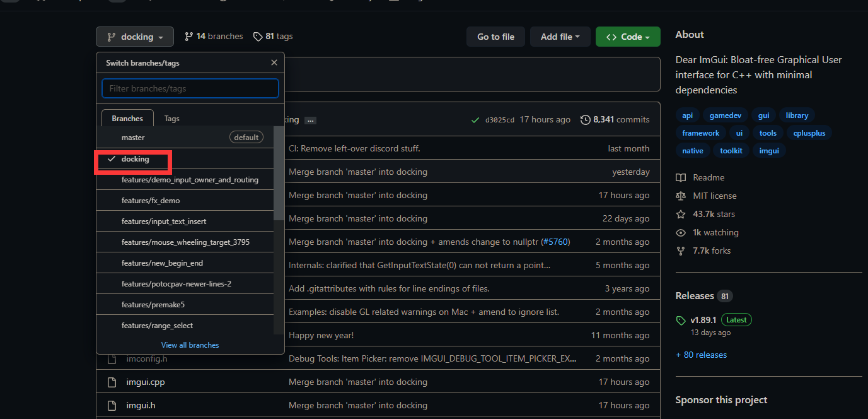Open the imgui.h file

point(141,405)
